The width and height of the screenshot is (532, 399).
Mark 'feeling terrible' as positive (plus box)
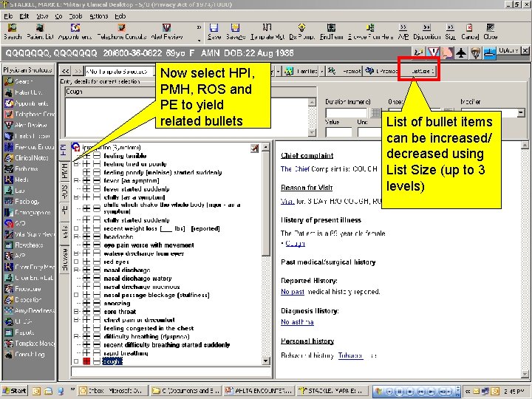pos(87,156)
